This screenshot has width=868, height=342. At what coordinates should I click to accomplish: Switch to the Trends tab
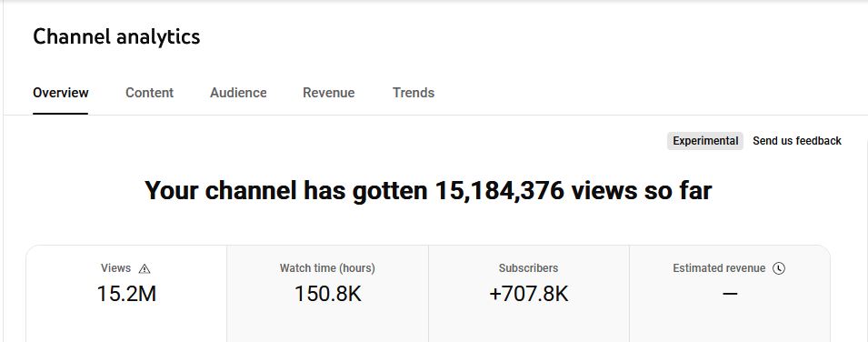coord(414,93)
